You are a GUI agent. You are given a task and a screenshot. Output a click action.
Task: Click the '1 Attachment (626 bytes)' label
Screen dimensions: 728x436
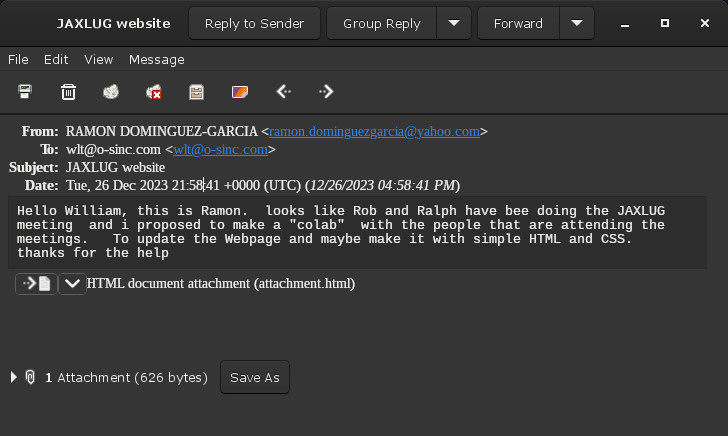126,377
